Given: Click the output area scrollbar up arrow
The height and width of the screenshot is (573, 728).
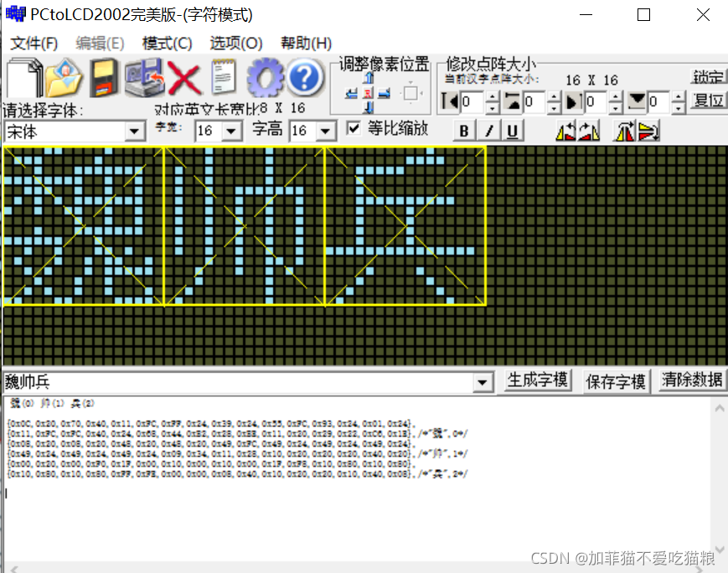Looking at the screenshot, I should click(x=719, y=409).
